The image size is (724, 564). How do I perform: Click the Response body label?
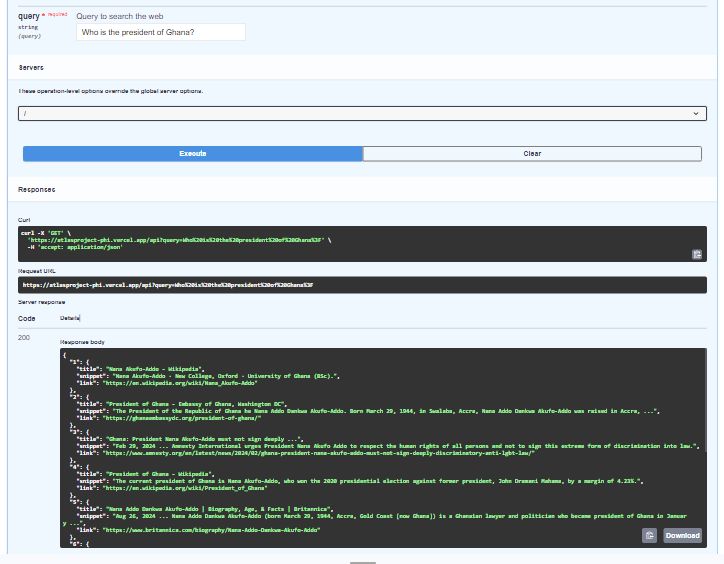tap(82, 342)
